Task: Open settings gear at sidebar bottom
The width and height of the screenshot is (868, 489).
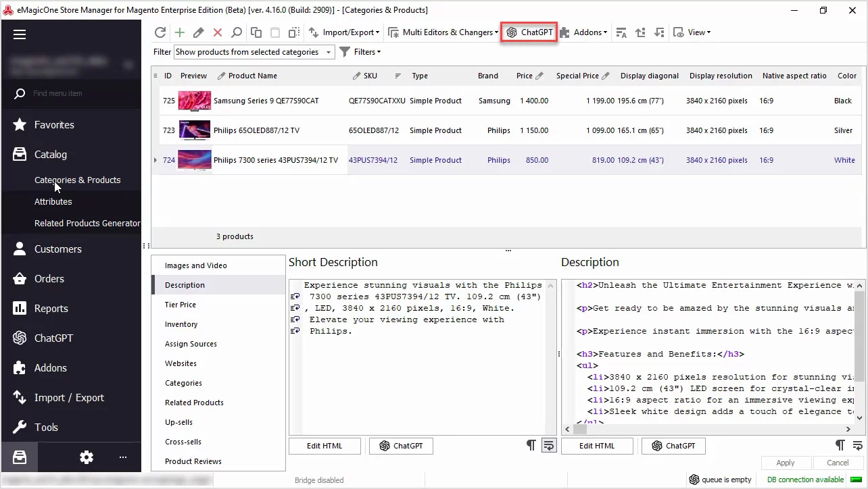Action: pos(87,457)
